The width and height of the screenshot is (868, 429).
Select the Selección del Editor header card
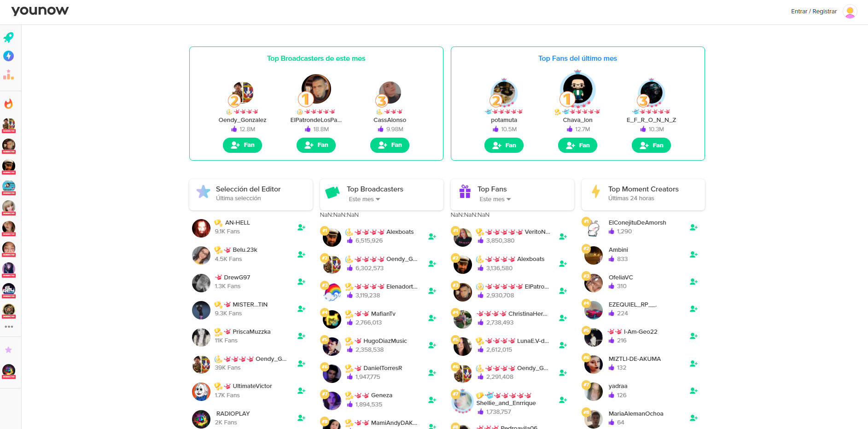(x=250, y=194)
